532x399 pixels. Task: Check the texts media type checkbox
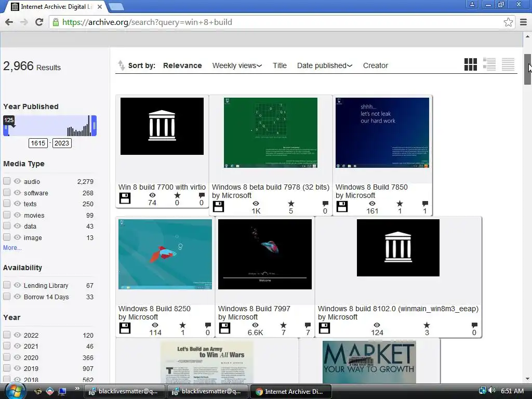pos(7,203)
